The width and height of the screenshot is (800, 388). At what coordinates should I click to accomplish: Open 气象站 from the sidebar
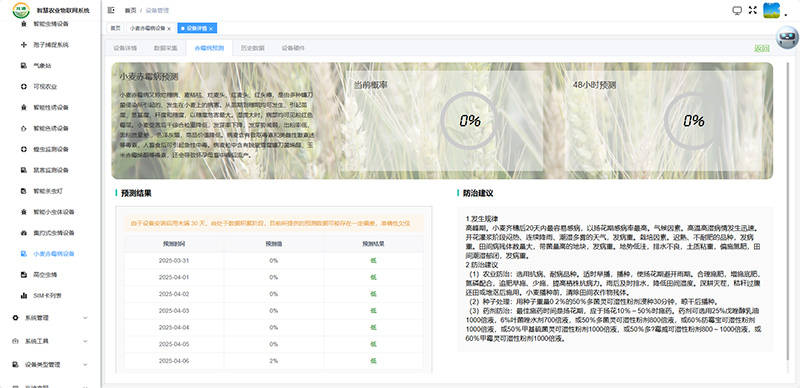(x=42, y=66)
